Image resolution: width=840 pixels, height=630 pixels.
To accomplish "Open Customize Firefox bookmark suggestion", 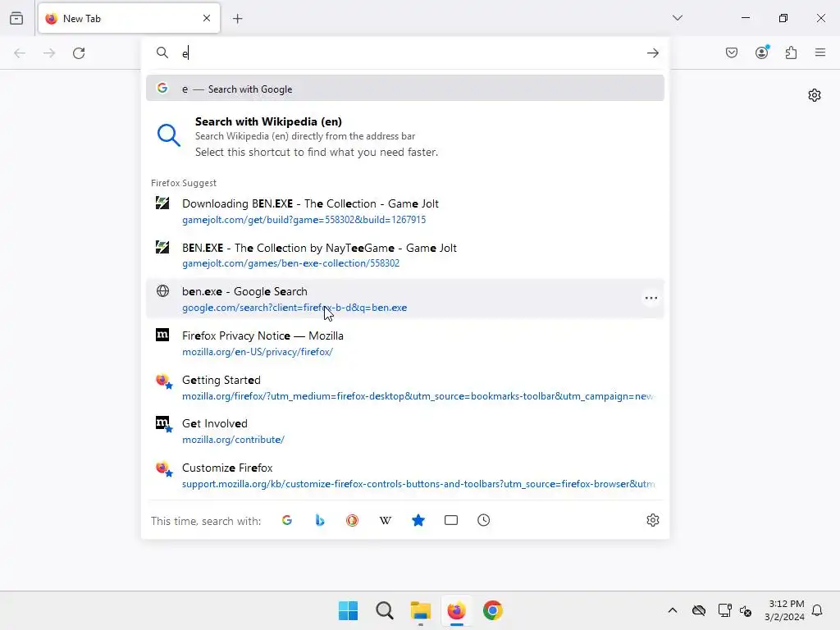I will point(405,475).
